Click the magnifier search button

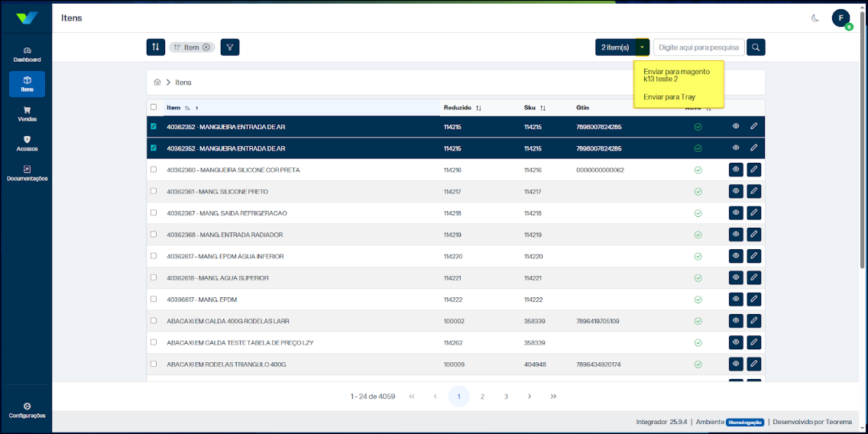click(x=756, y=47)
